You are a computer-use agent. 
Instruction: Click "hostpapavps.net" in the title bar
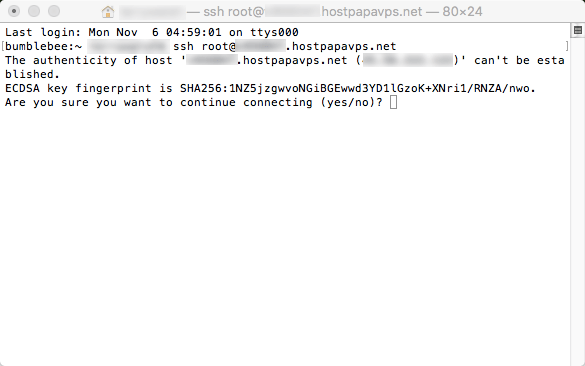372,12
